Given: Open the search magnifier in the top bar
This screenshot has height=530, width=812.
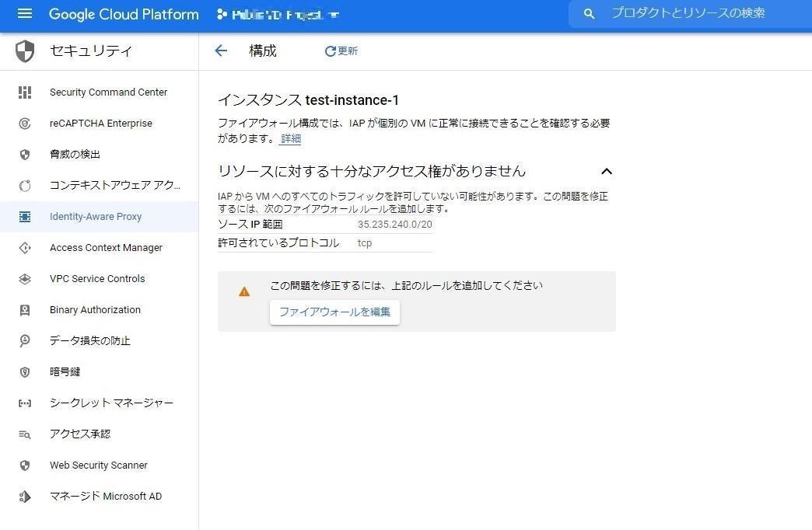Looking at the screenshot, I should click(589, 14).
